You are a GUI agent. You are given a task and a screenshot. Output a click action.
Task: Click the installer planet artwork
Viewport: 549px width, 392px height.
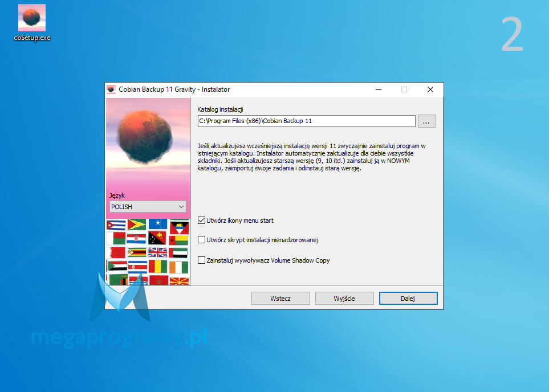(144, 137)
